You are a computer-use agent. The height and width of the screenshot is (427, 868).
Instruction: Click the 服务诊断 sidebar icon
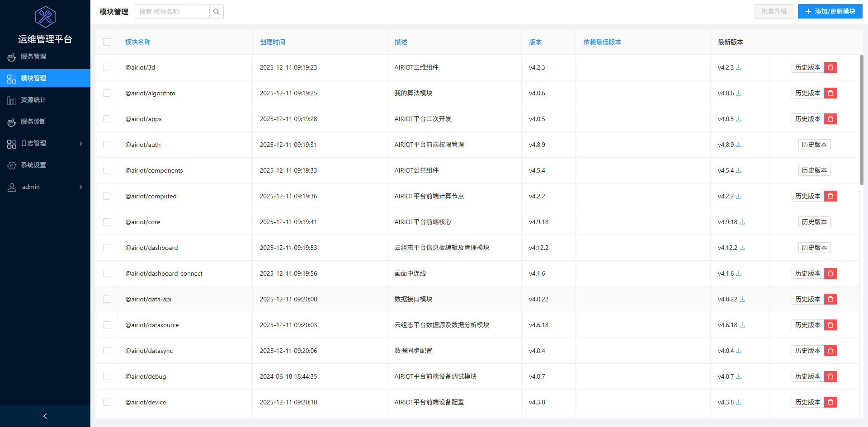point(11,122)
